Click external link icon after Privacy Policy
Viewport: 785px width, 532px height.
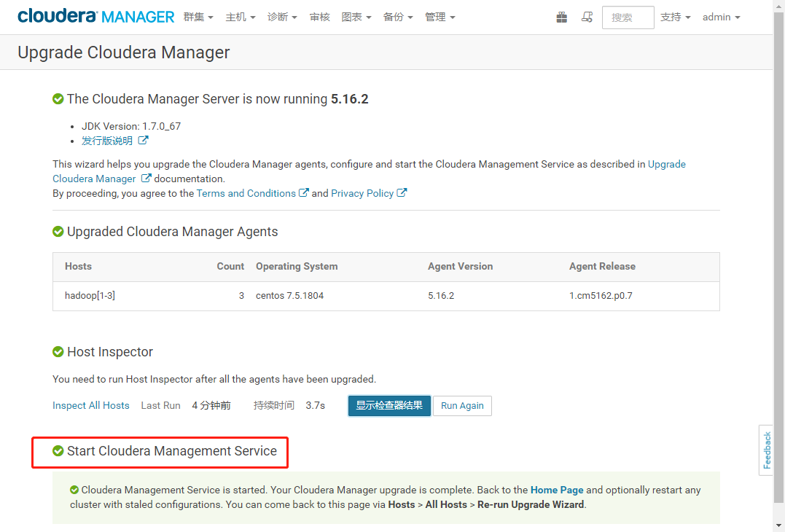(x=402, y=192)
